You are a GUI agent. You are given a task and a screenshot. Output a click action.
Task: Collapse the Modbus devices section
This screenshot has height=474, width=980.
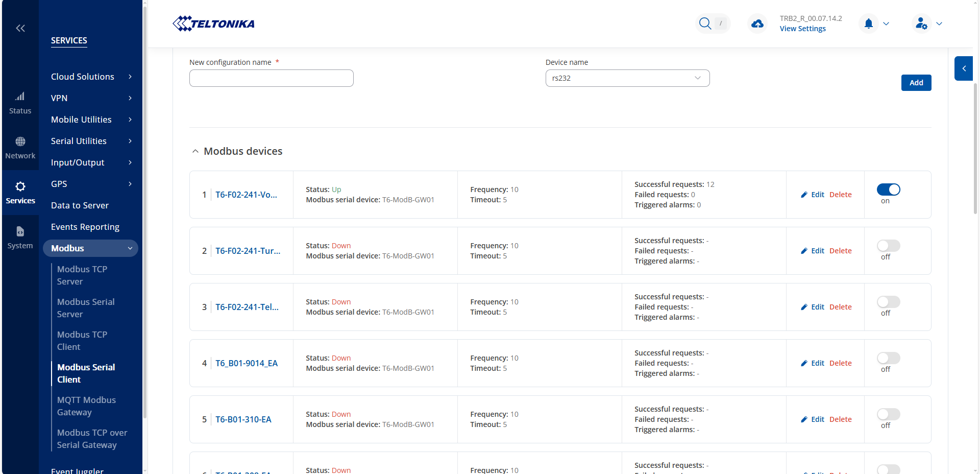(x=195, y=151)
